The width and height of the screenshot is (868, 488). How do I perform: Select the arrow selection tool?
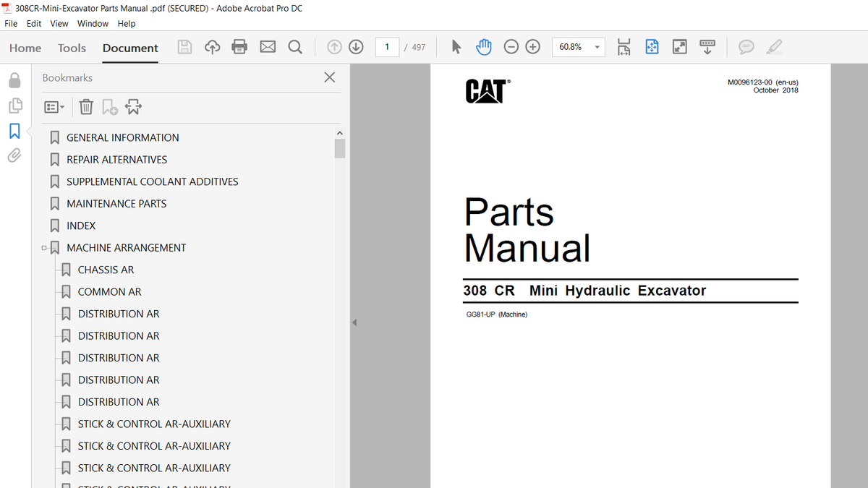[x=456, y=47]
